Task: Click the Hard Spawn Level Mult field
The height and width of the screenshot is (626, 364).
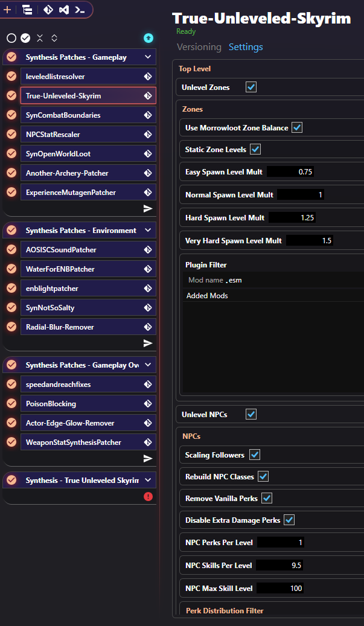Action: (292, 218)
